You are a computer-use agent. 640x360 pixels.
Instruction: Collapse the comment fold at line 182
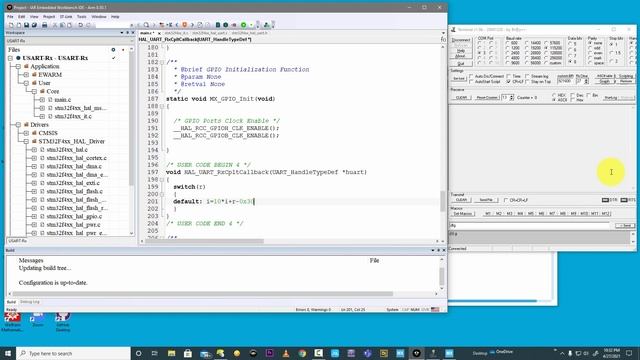point(162,62)
